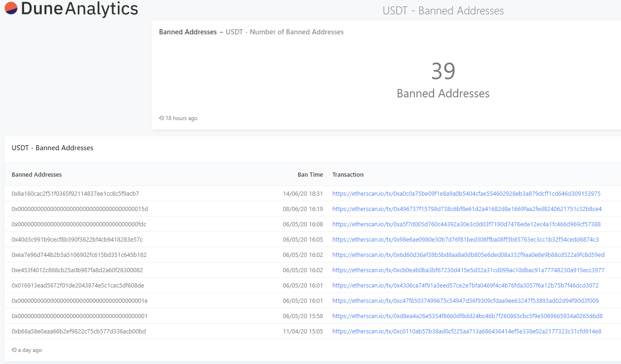Open etherscan link starting 0x98e6ae0980e3
This screenshot has height=364, width=621.
pyautogui.click(x=466, y=240)
